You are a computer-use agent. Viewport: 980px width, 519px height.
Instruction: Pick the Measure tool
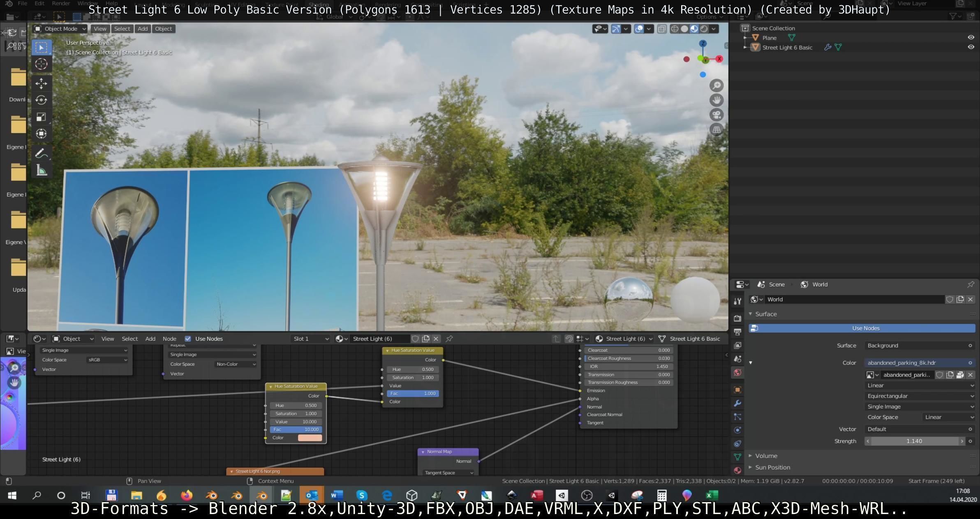[x=41, y=170]
